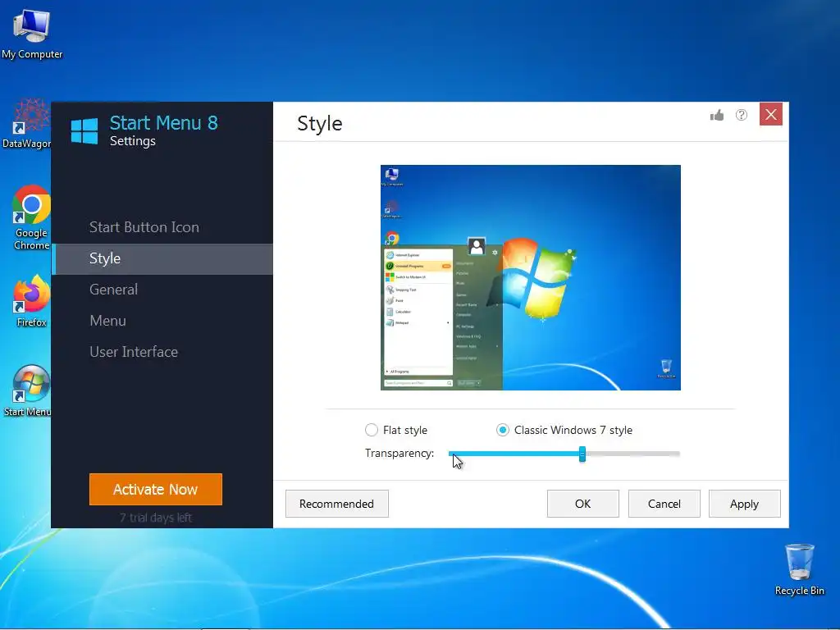Select the Start Menu desktop shortcut
840x630 pixels.
(27, 391)
